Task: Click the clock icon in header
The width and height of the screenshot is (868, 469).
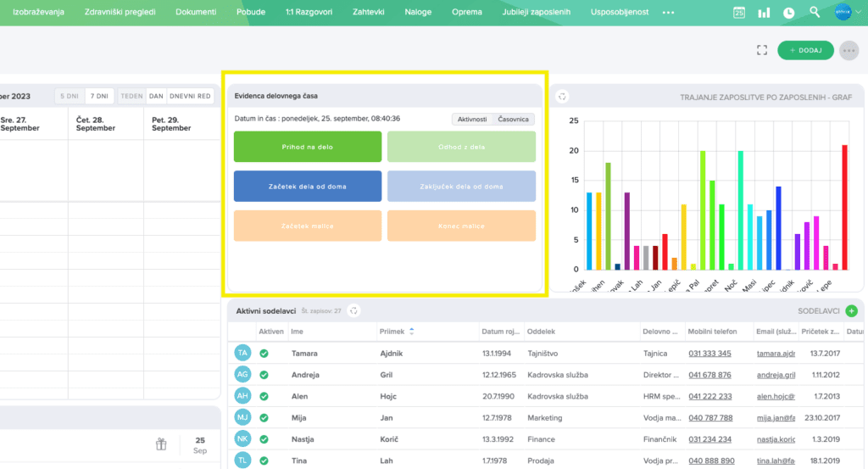Action: click(x=789, y=13)
